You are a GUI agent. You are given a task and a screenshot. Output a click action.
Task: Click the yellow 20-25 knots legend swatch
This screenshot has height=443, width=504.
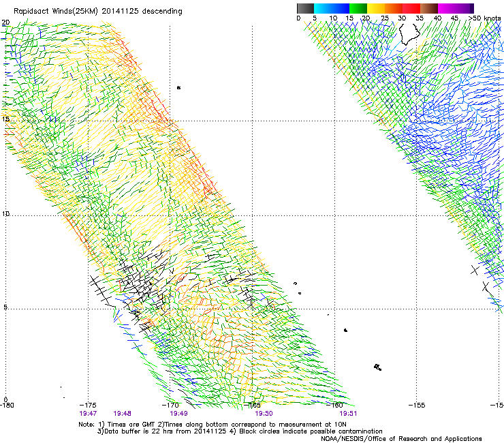(x=376, y=8)
